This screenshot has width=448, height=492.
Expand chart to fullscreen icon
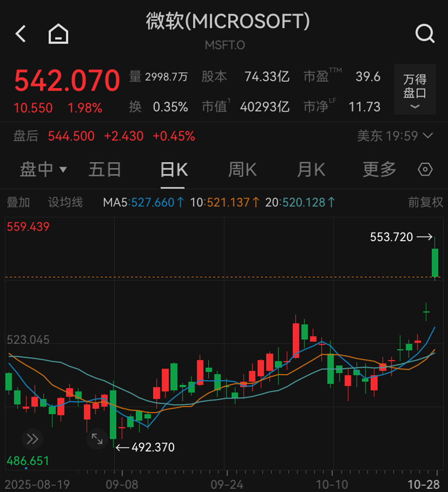point(97,439)
